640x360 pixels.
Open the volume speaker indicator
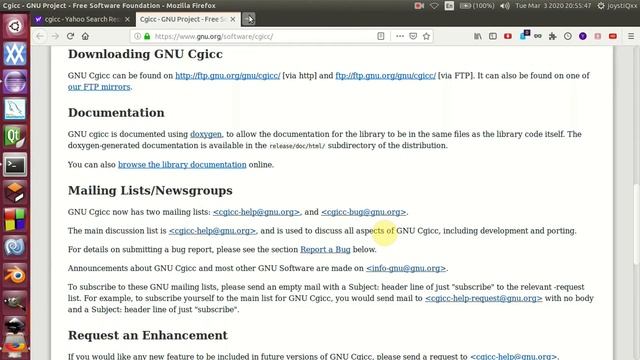[505, 6]
